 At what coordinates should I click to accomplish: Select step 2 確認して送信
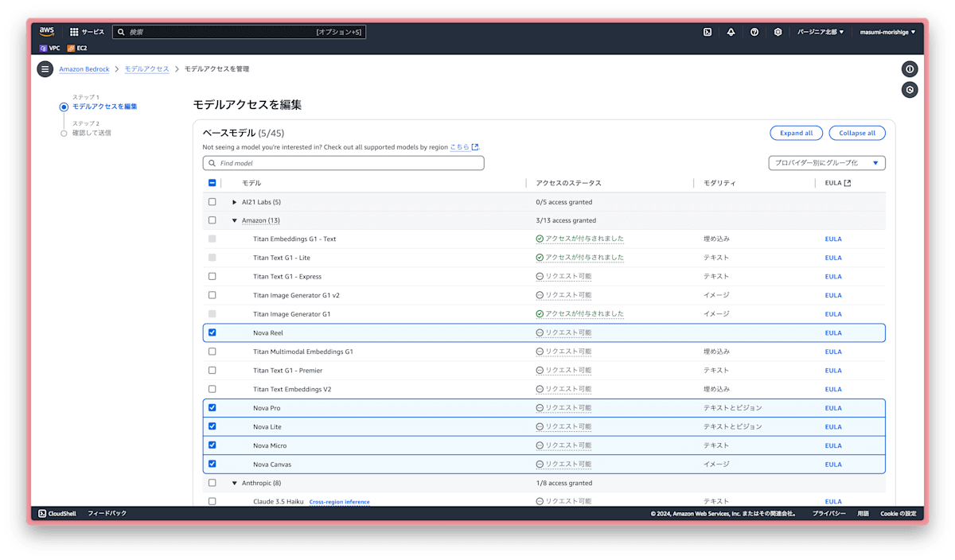coord(92,133)
